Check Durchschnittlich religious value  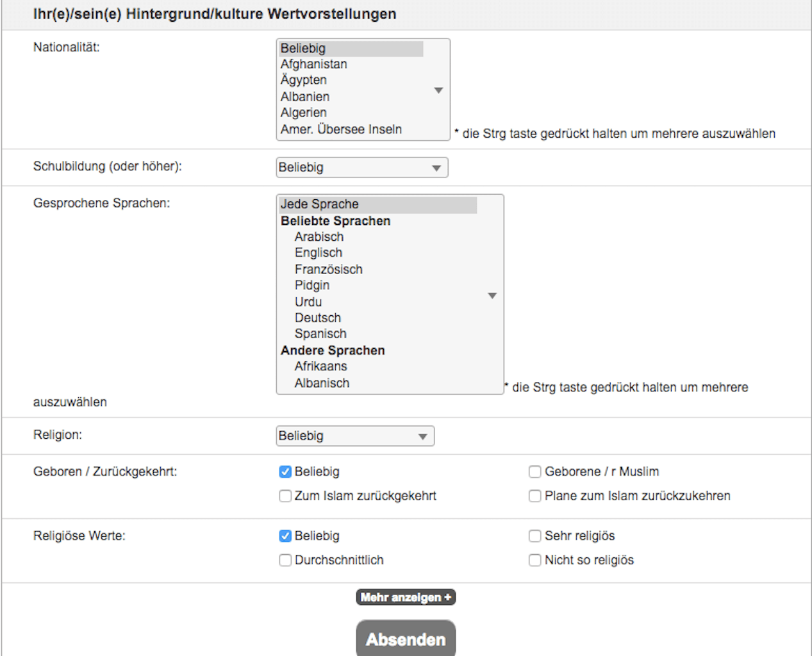(x=285, y=561)
